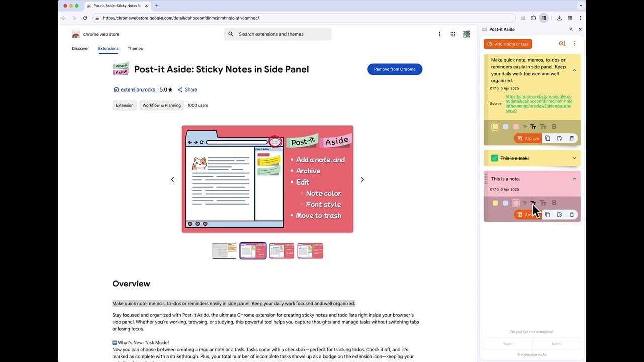Select blue color swatch on pink note
This screenshot has height=362, width=644.
(506, 203)
